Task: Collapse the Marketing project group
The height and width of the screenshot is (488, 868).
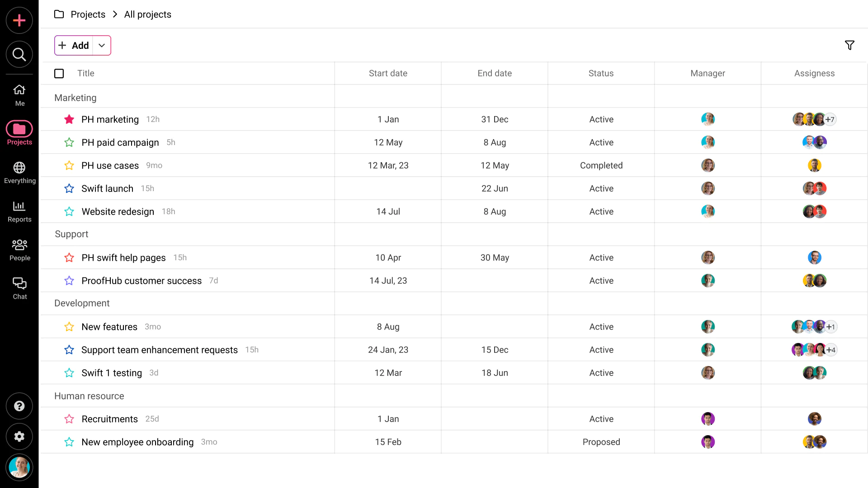Action: click(x=75, y=98)
